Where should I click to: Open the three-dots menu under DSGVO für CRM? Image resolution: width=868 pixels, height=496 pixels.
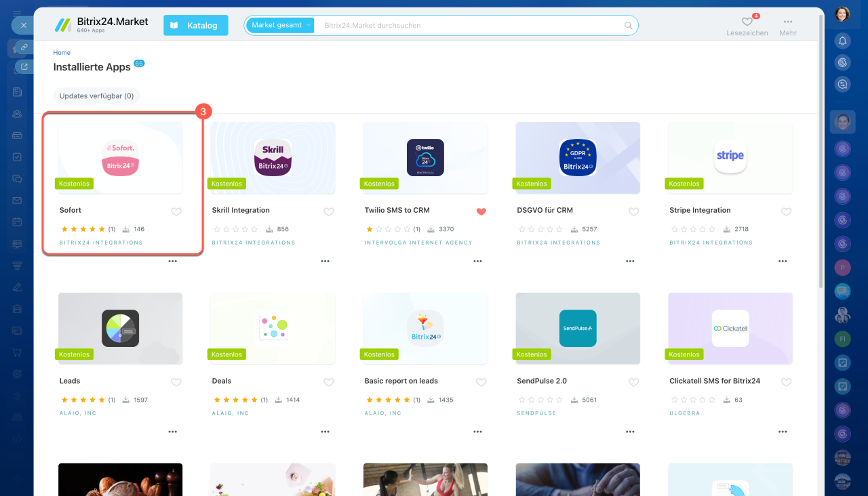pos(631,261)
